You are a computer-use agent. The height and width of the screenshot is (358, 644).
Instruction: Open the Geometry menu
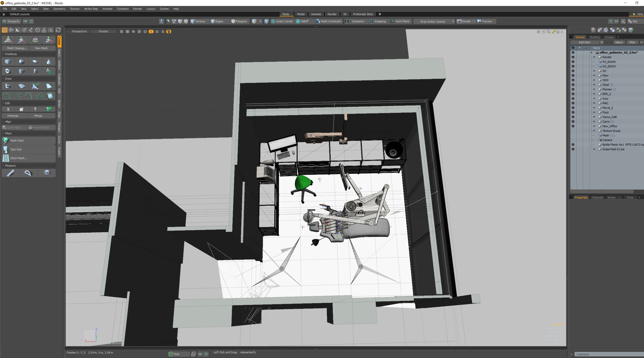pos(59,9)
